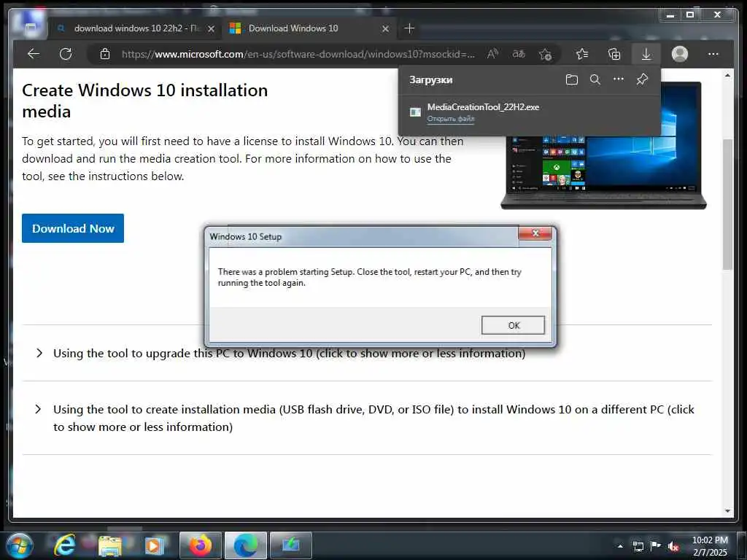Activate the Read aloud icon in address bar
Screen dimensions: 747x560
click(492, 54)
